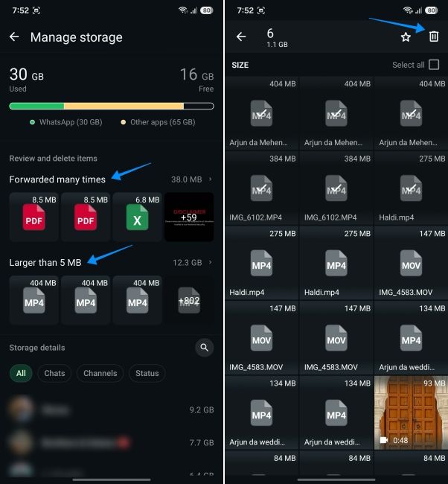Open the chat using 9.2 GB
This screenshot has width=448, height=484.
(x=112, y=410)
